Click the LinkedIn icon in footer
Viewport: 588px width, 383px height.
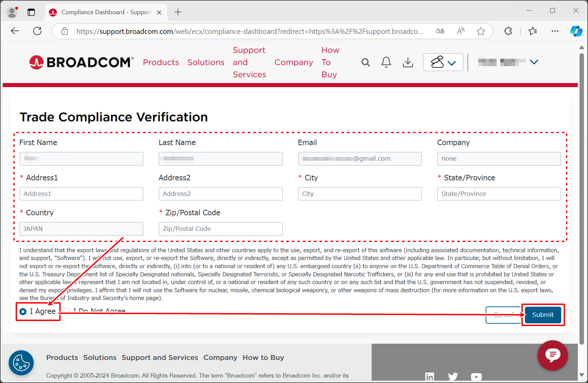[x=430, y=377]
